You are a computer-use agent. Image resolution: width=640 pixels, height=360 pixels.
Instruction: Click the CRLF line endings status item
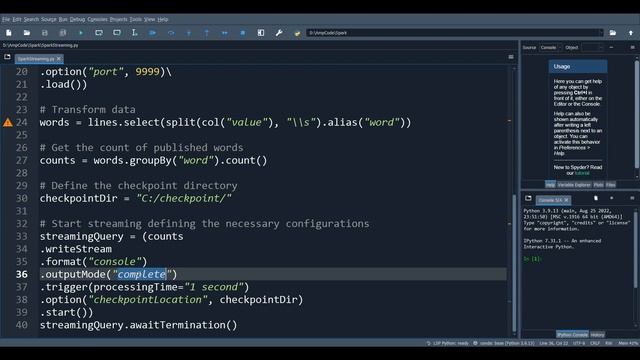coord(595,343)
